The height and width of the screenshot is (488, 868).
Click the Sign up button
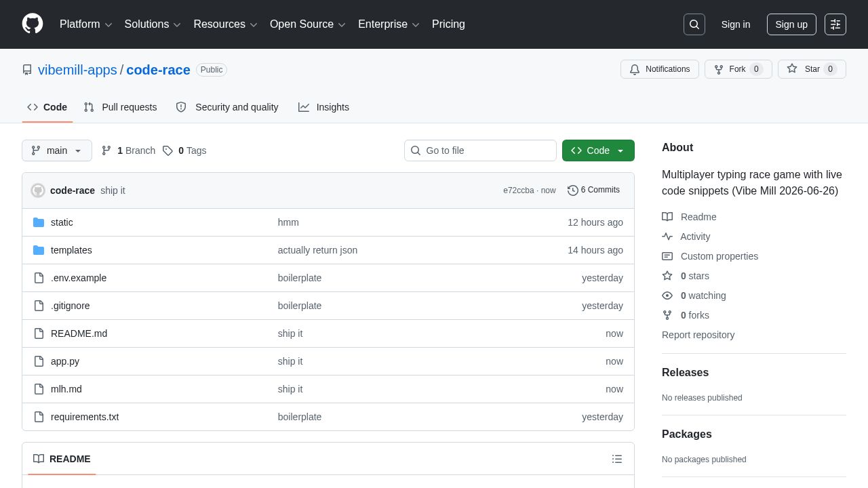pyautogui.click(x=791, y=24)
